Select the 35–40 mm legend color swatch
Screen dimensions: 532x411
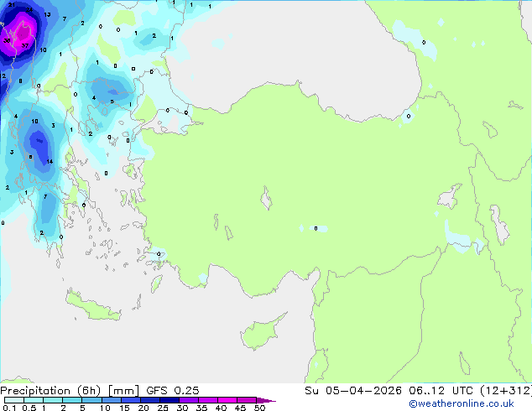(208, 400)
